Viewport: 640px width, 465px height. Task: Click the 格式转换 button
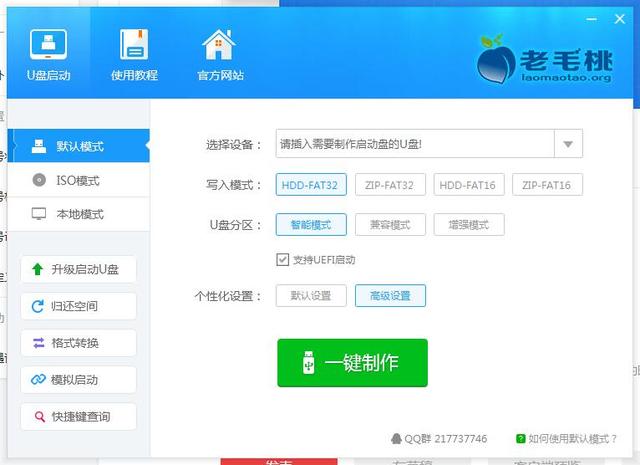click(78, 343)
